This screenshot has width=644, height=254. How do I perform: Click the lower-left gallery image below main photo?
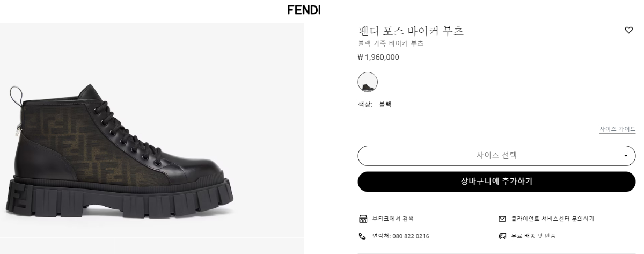coord(56,246)
